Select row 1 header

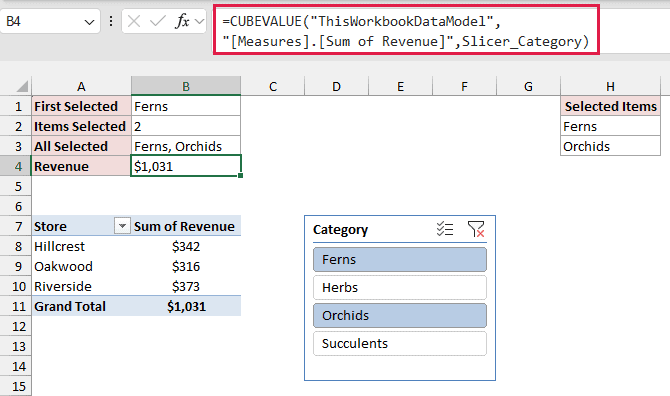click(x=16, y=106)
